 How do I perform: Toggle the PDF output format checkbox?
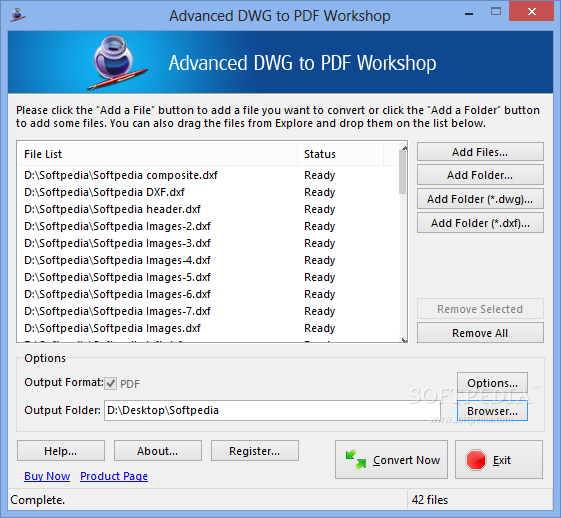[x=111, y=383]
